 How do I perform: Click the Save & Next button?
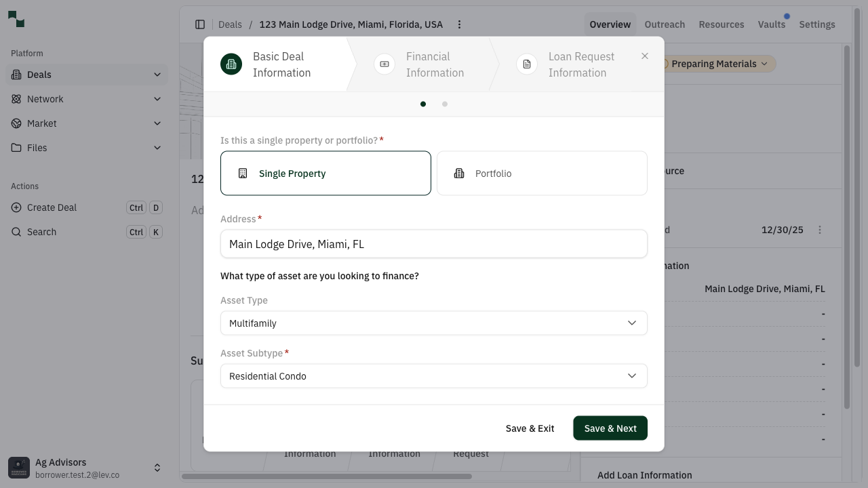pos(610,428)
